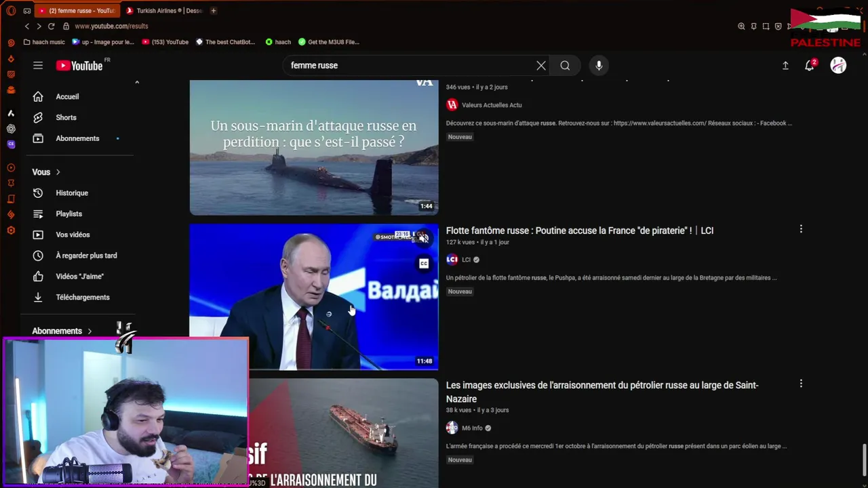
Task: Expand the Vous section chevron
Action: point(58,172)
